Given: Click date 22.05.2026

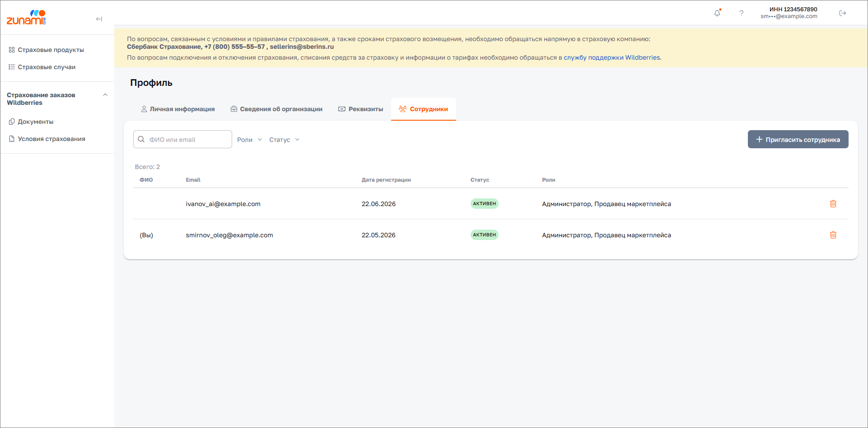Looking at the screenshot, I should coord(378,235).
